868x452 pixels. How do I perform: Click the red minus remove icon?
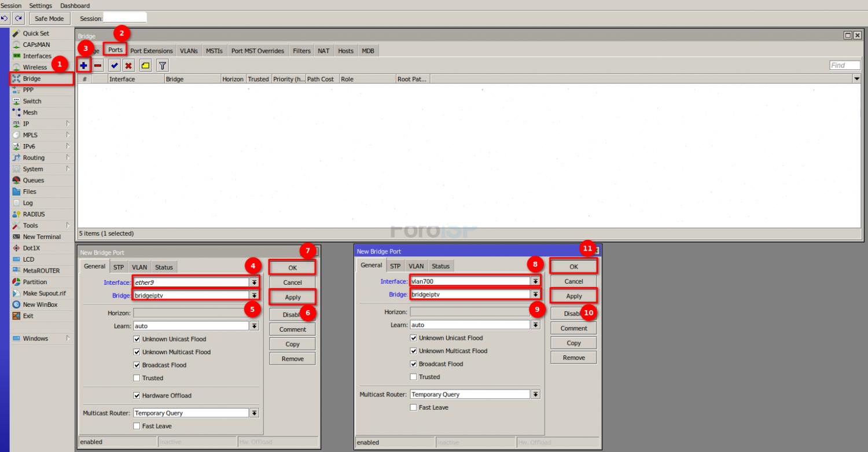[98, 65]
